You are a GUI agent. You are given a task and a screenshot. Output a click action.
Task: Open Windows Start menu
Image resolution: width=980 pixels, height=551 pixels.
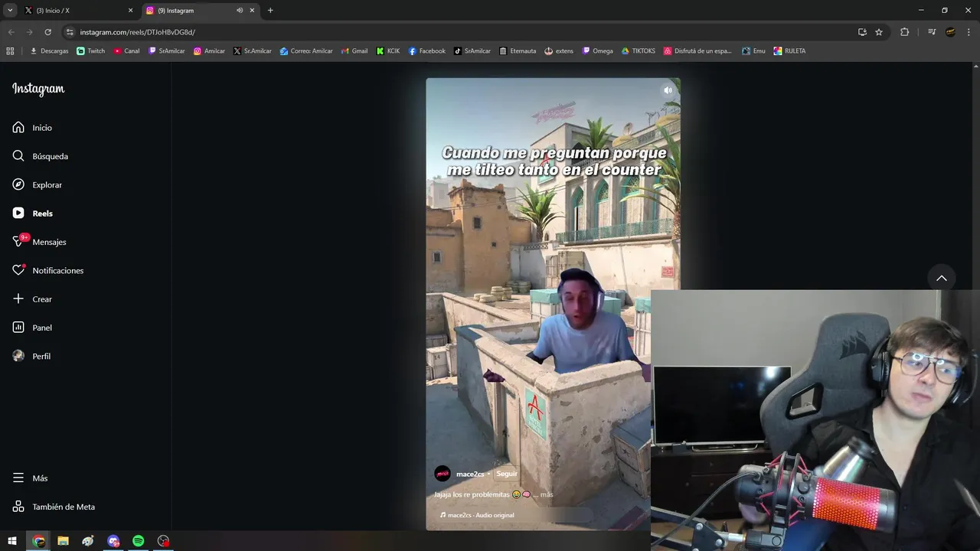tap(12, 541)
